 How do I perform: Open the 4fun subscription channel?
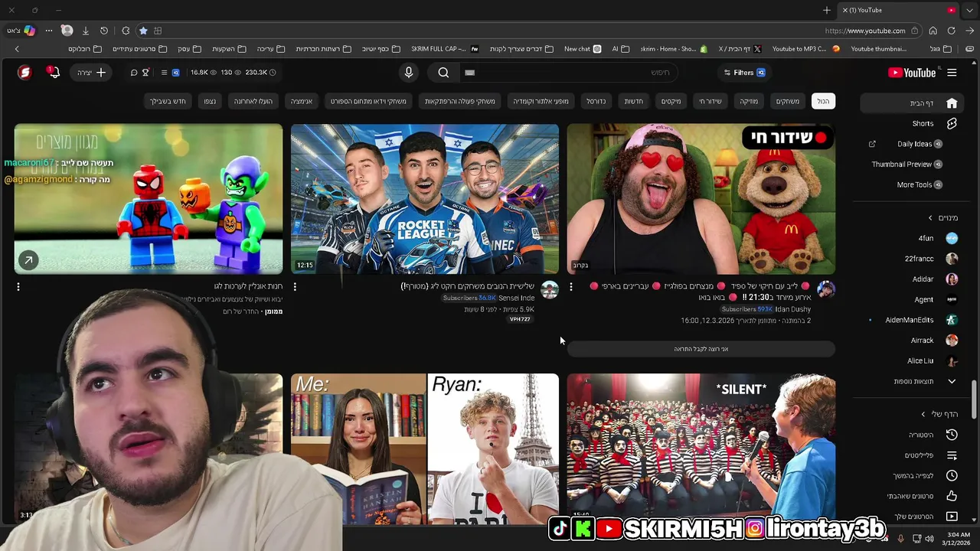coord(911,238)
